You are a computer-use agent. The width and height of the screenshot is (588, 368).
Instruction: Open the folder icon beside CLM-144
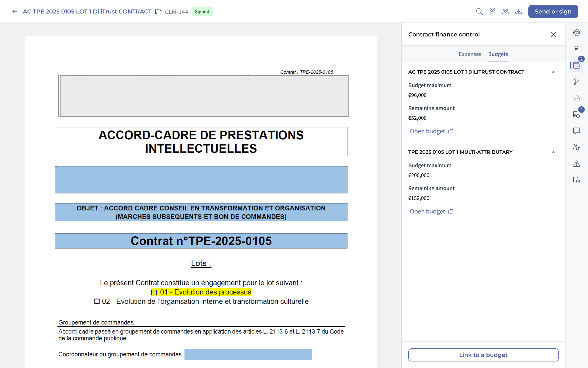[x=158, y=11]
